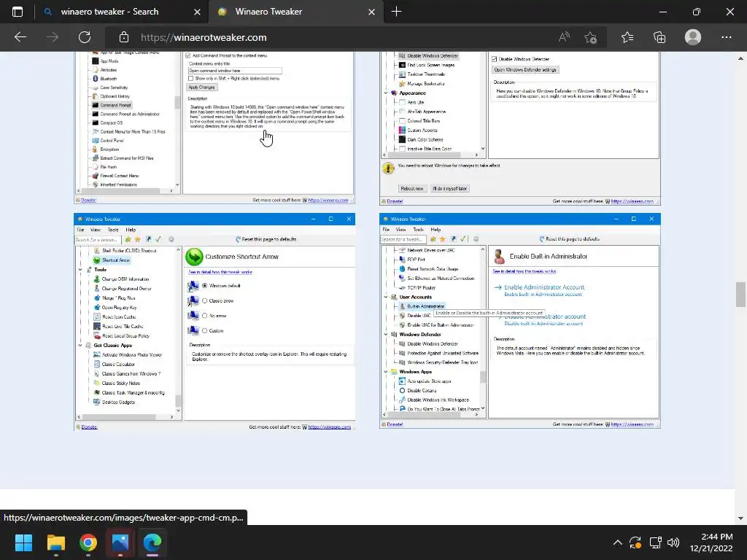
Task: Open the volume control in the tray
Action: 673,542
